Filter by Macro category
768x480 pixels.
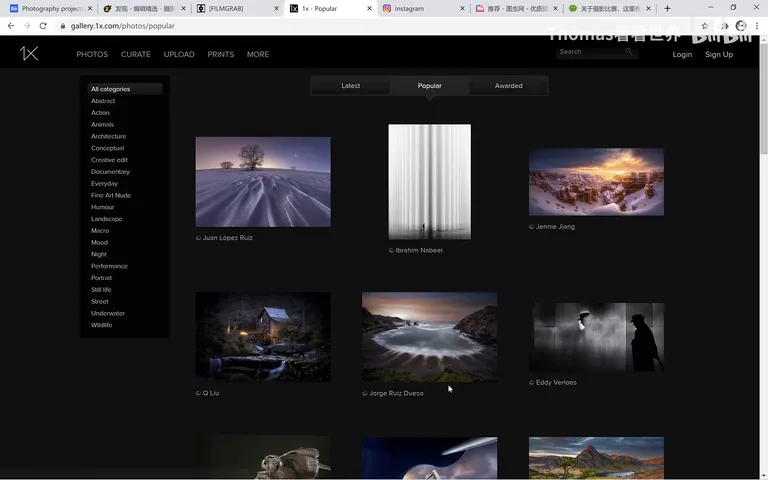click(x=100, y=231)
